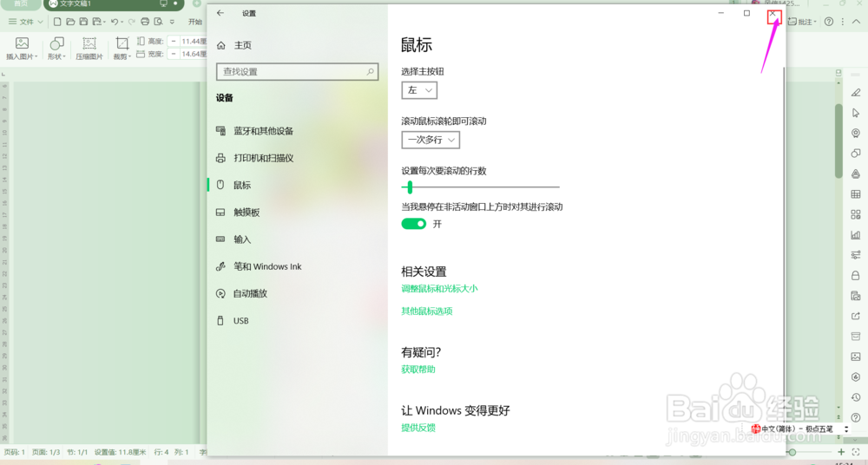This screenshot has height=465, width=868.
Task: Click the shapes icon in WPS sidebar
Action: click(x=856, y=154)
